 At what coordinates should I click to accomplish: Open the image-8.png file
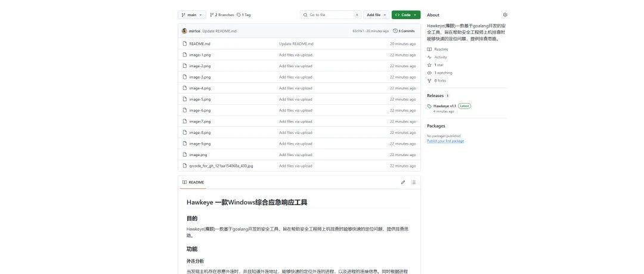[200, 132]
